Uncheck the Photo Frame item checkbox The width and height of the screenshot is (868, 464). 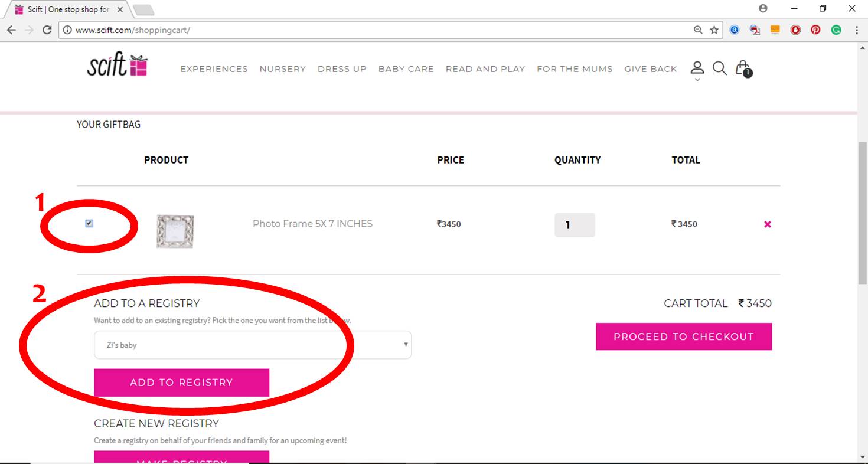tap(89, 223)
